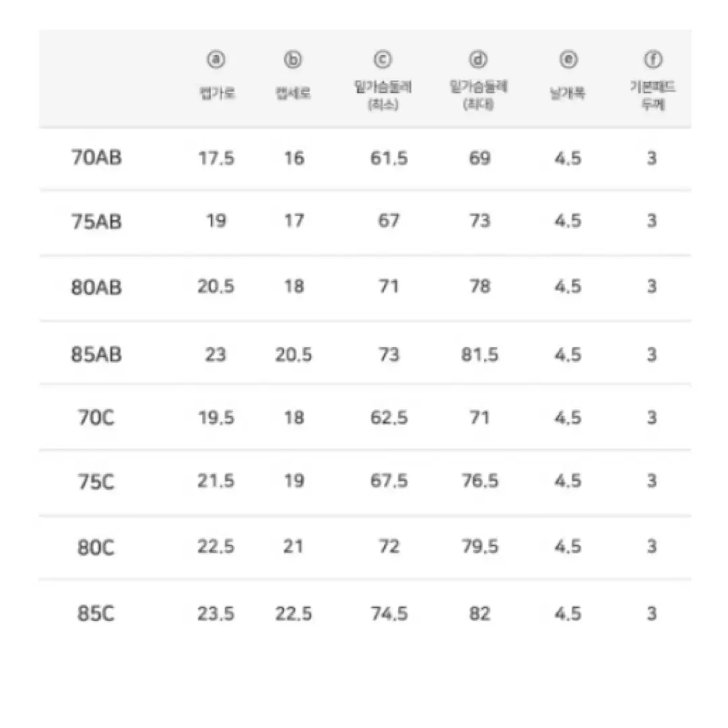The height and width of the screenshot is (728, 728).
Task: Choose the 75C size row label
Action: point(96,482)
